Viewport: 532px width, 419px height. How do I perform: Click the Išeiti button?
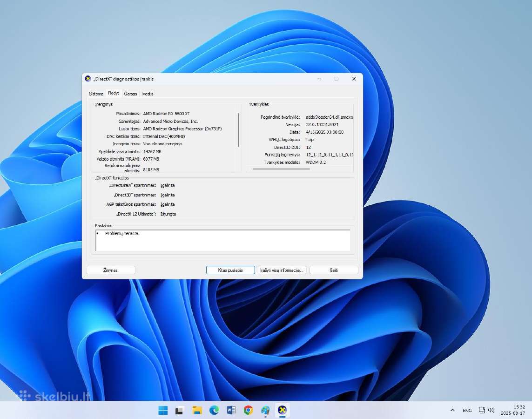tap(334, 270)
